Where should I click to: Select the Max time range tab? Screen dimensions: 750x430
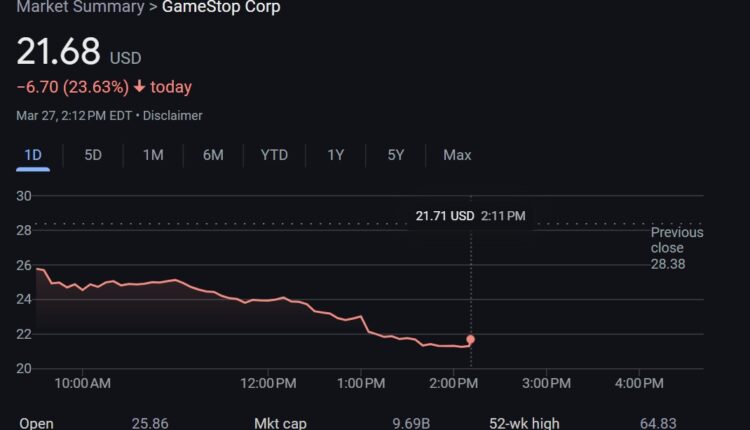pyautogui.click(x=457, y=155)
